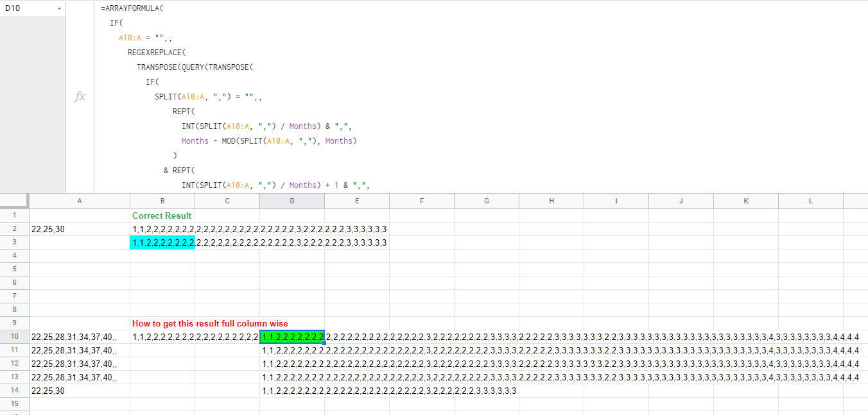Viewport: 868px width, 415px height.
Task: Select column K header
Action: coord(746,201)
